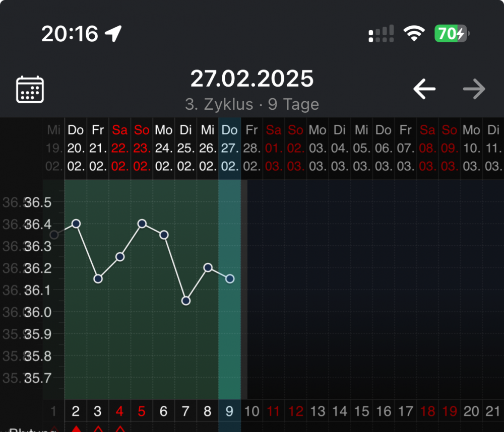504x432 pixels.
Task: Tap the cellular signal bars icon
Action: point(381,33)
